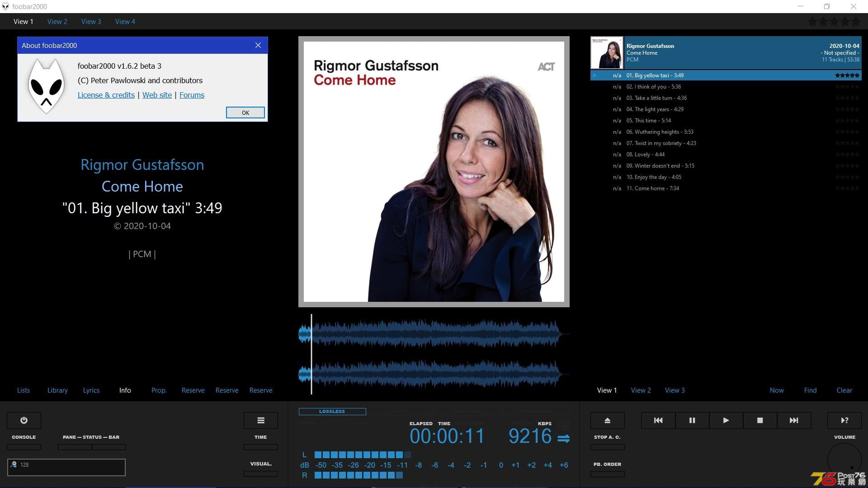
Task: Toggle the VISUAL. indicator bar
Action: point(261,474)
